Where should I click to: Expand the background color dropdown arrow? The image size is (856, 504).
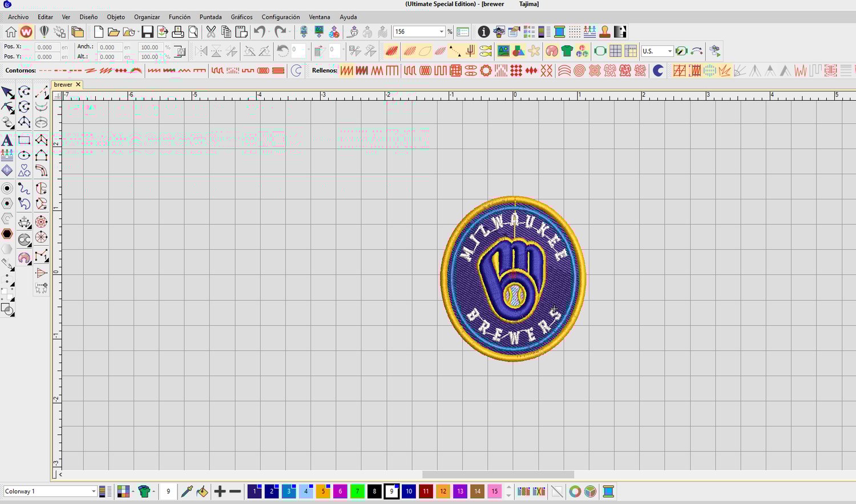click(x=133, y=491)
